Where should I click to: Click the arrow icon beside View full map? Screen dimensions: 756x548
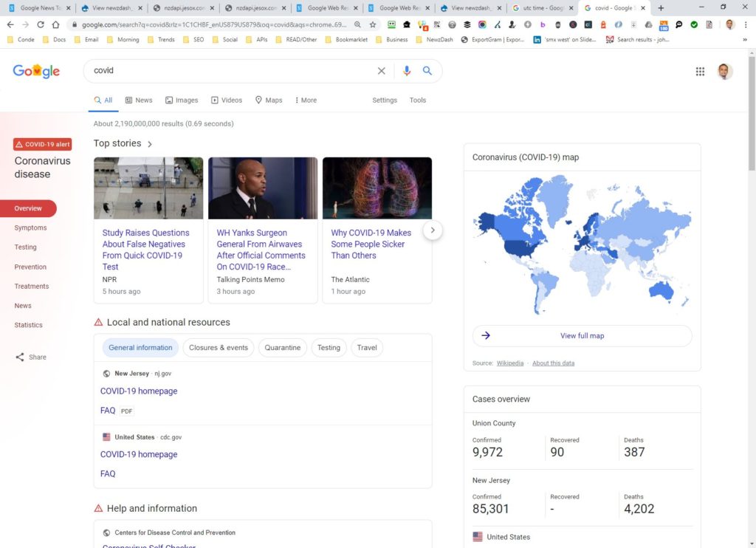pos(486,335)
